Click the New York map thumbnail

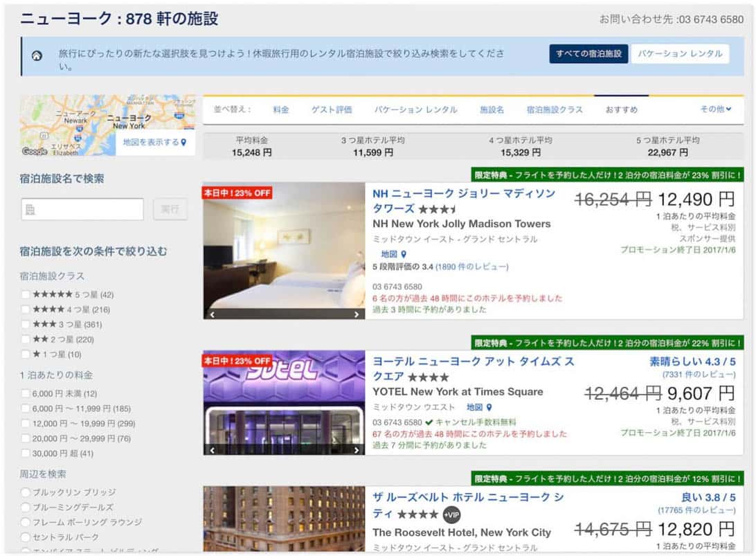(x=107, y=125)
